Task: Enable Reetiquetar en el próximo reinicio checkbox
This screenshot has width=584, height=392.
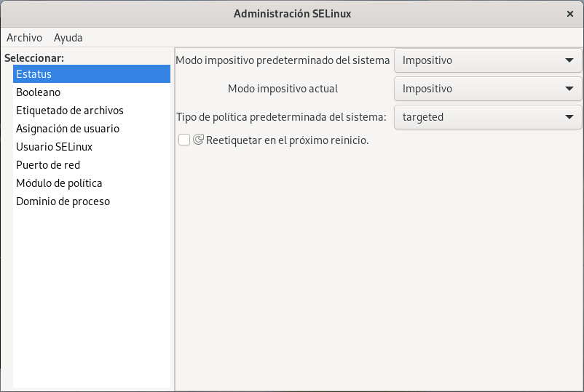Action: (x=184, y=140)
